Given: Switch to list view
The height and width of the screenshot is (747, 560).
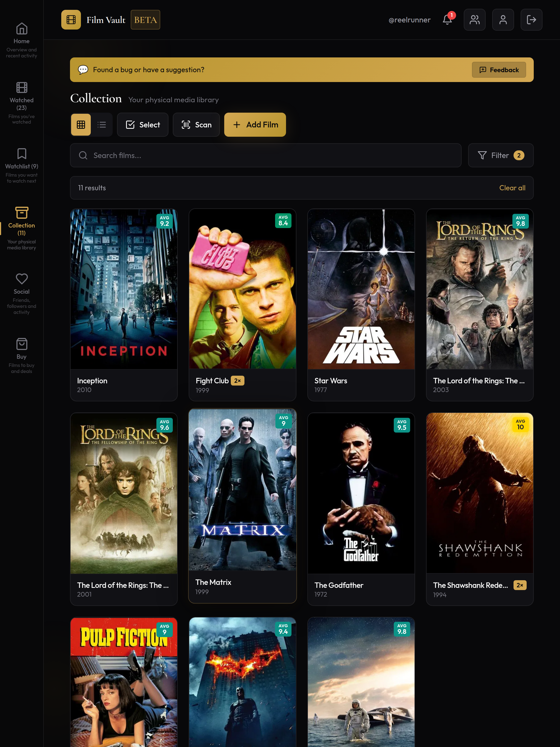Looking at the screenshot, I should 102,125.
